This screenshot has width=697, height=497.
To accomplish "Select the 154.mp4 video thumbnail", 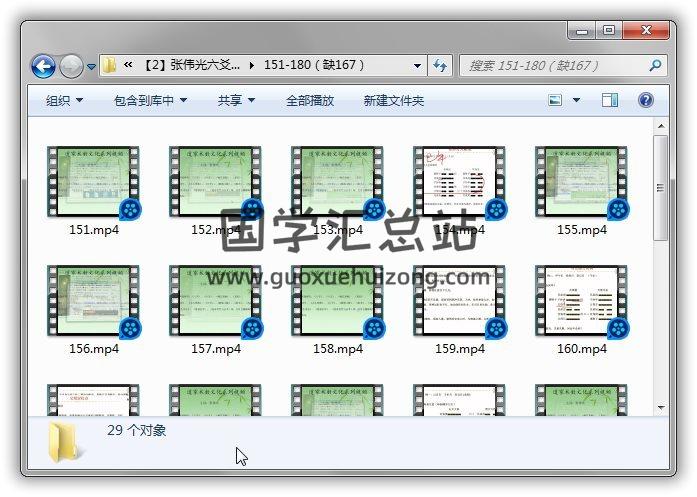I will pos(459,182).
